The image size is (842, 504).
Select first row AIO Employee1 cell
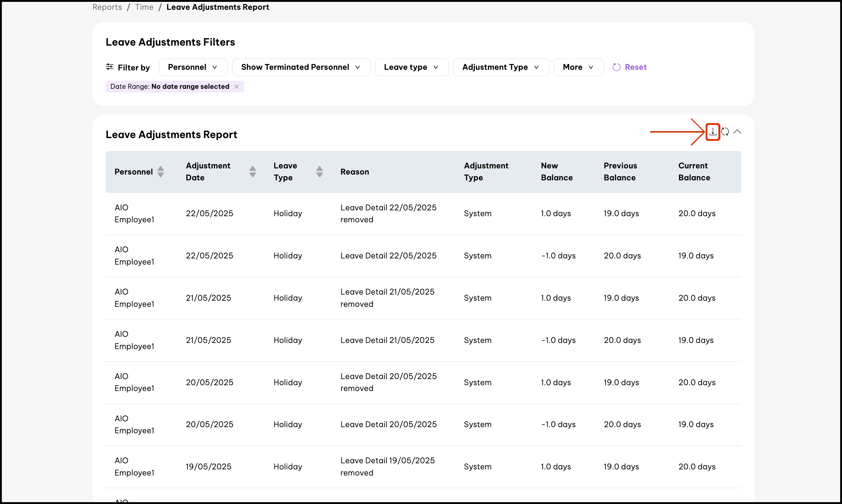click(x=134, y=214)
